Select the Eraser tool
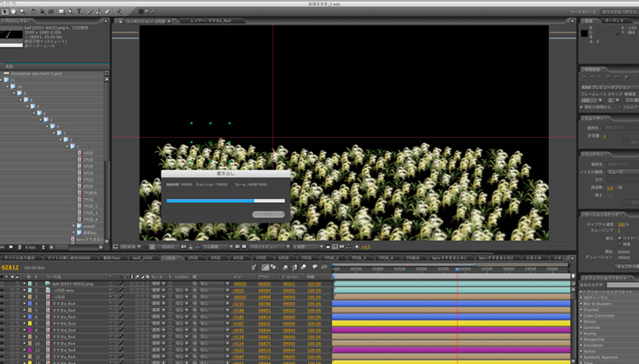This screenshot has height=364, width=639. [107, 11]
